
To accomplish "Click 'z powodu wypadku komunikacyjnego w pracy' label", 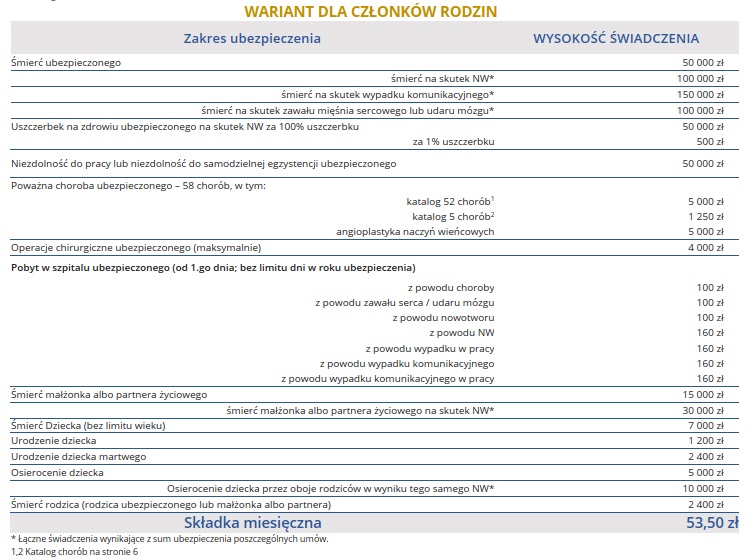I will 388,378.
